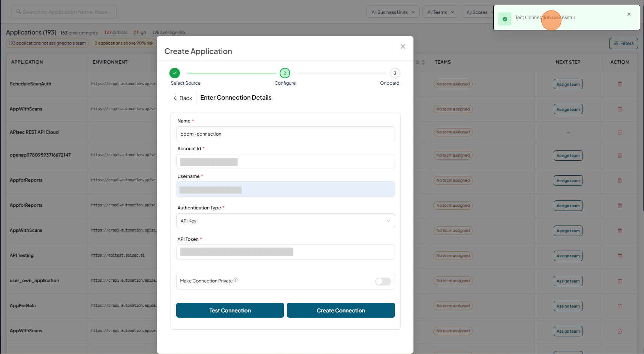Click the Username input field
The width and height of the screenshot is (644, 354).
coord(286,189)
